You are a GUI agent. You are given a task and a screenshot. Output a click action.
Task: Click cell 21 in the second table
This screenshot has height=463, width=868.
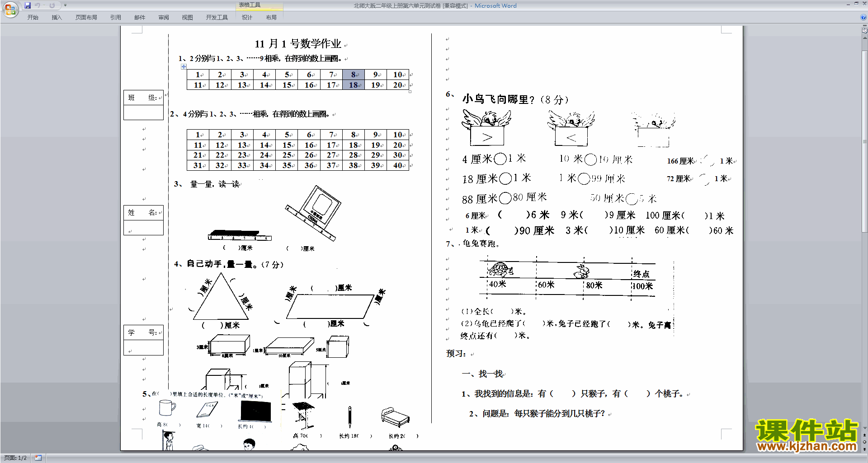(198, 155)
